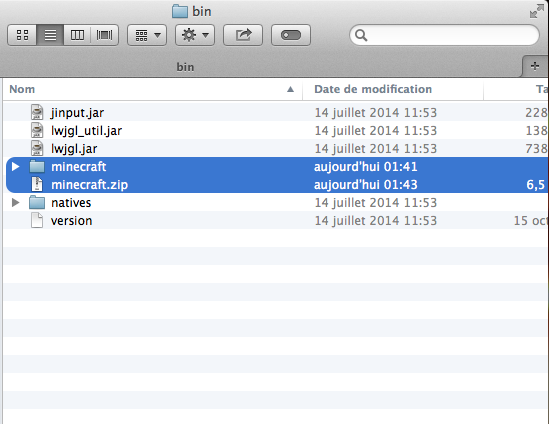Sort by Date de modification column
The image size is (549, 424).
click(373, 89)
